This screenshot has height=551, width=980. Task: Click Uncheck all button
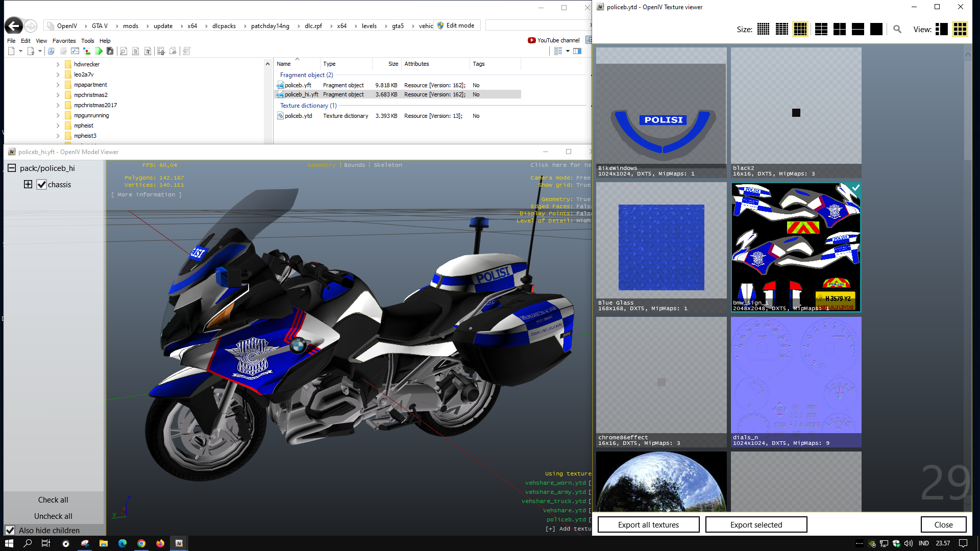[x=53, y=516]
